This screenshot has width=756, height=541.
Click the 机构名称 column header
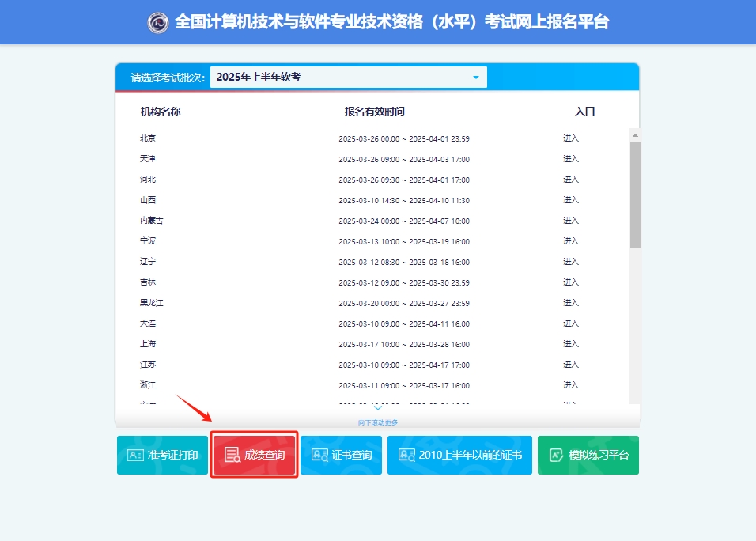tap(161, 112)
